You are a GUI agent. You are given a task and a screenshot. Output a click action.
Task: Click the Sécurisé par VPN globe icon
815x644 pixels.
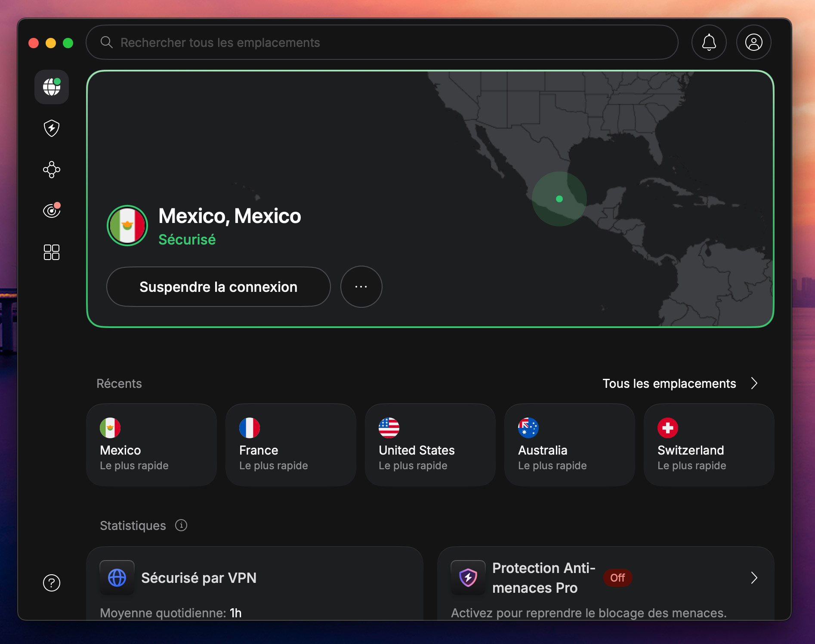tap(117, 578)
